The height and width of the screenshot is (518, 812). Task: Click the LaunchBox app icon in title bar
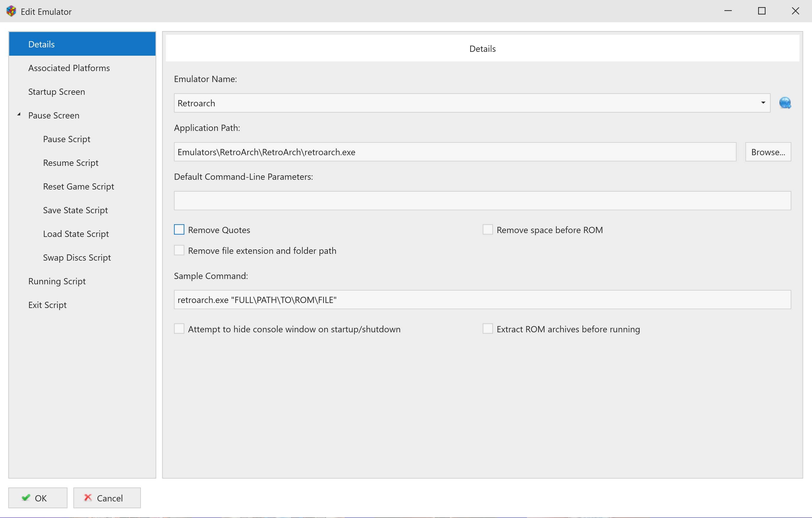[x=11, y=11]
